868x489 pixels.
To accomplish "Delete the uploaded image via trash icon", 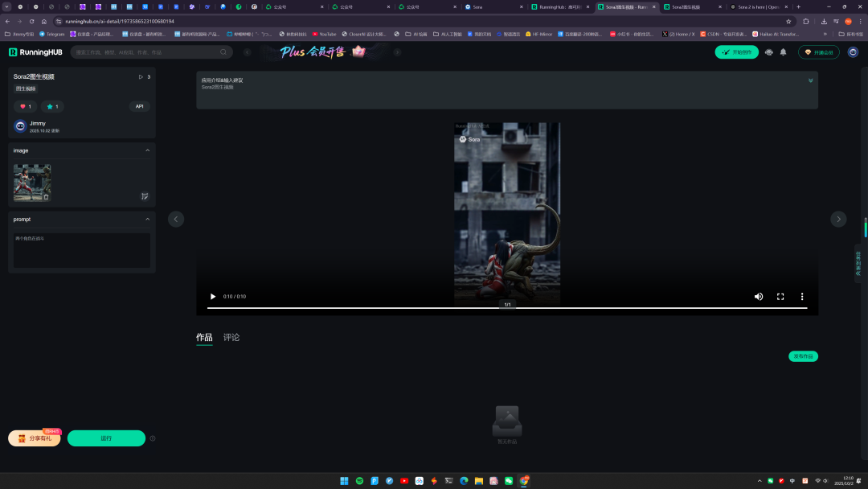I will (x=46, y=196).
